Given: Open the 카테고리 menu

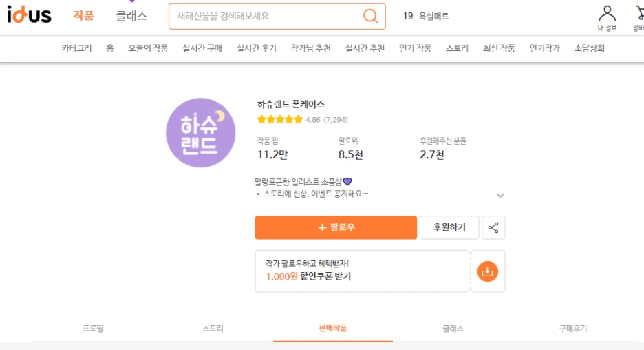Looking at the screenshot, I should (x=77, y=48).
